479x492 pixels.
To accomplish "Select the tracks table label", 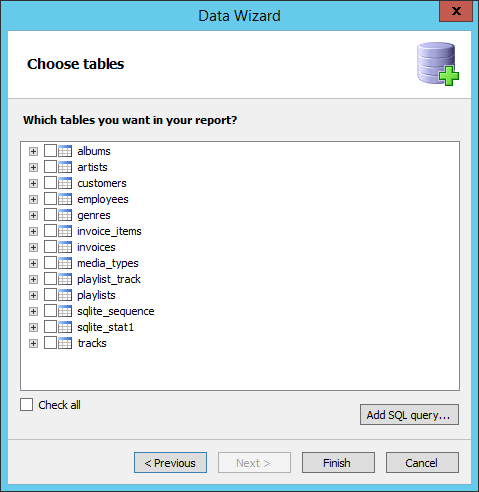I will [x=92, y=343].
